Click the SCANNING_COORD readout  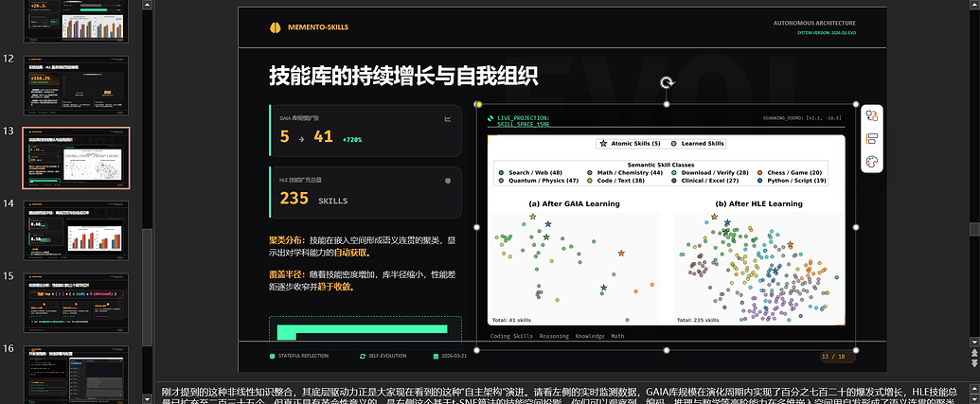[802, 118]
